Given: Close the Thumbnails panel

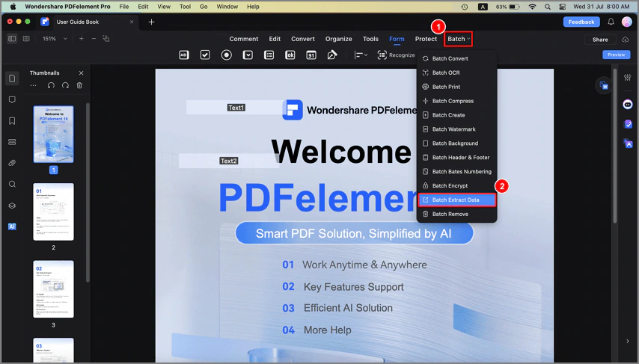Looking at the screenshot, I should 81,73.
